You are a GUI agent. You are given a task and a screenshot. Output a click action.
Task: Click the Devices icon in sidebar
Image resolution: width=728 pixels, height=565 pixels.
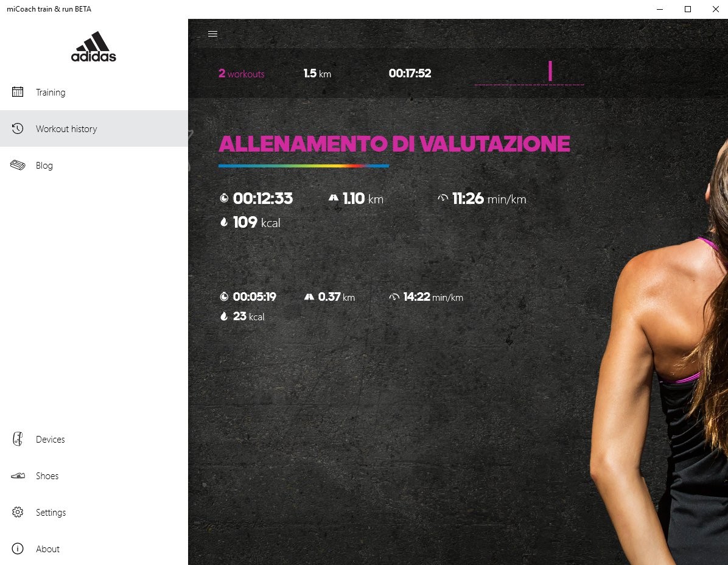click(18, 439)
